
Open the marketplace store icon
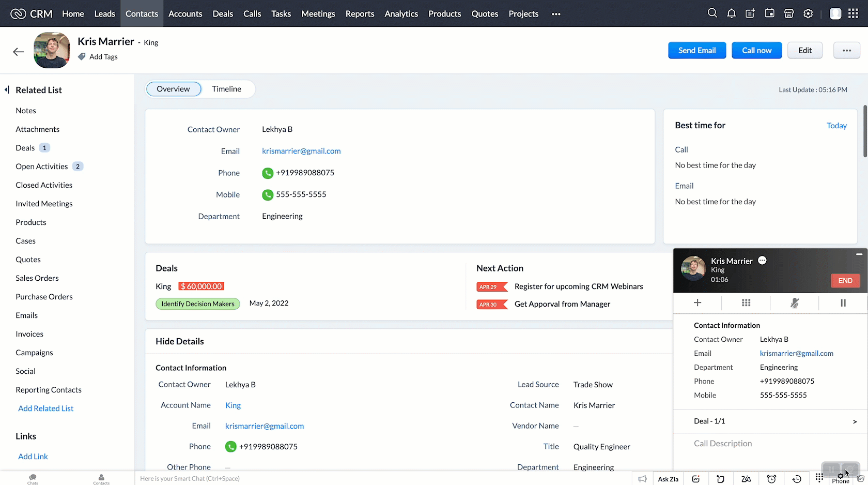[789, 13]
